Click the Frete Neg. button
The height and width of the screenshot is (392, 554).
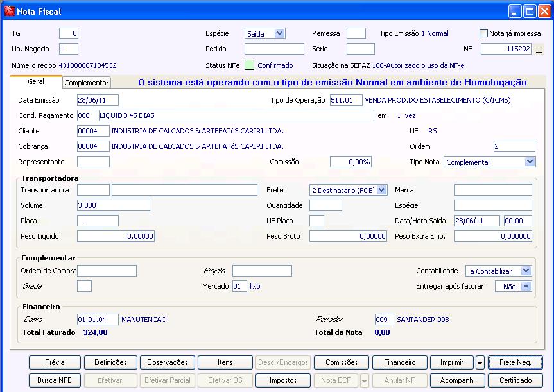click(x=515, y=362)
